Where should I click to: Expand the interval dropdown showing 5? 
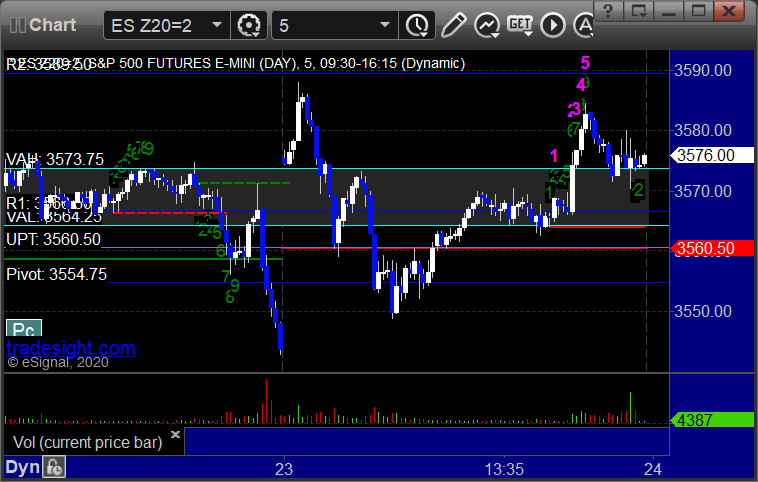click(335, 25)
